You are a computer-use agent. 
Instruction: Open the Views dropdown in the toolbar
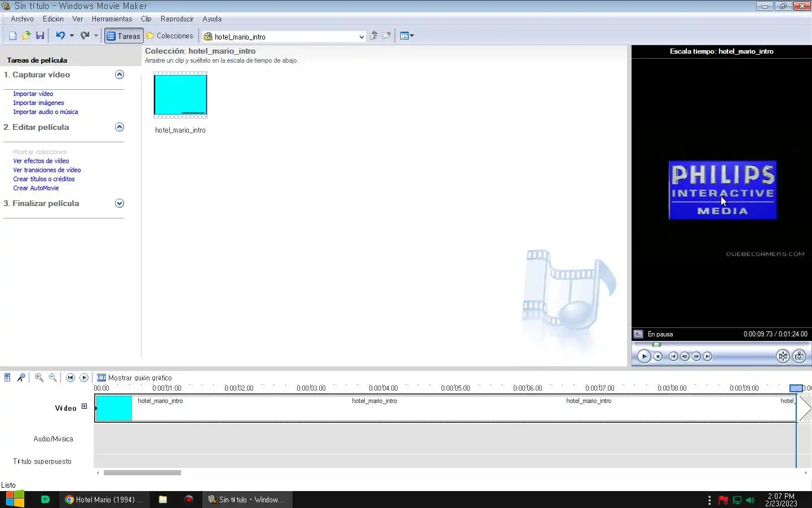407,36
